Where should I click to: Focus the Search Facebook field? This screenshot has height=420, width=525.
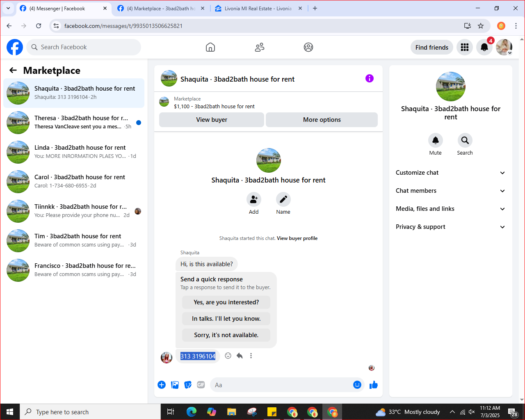point(84,47)
